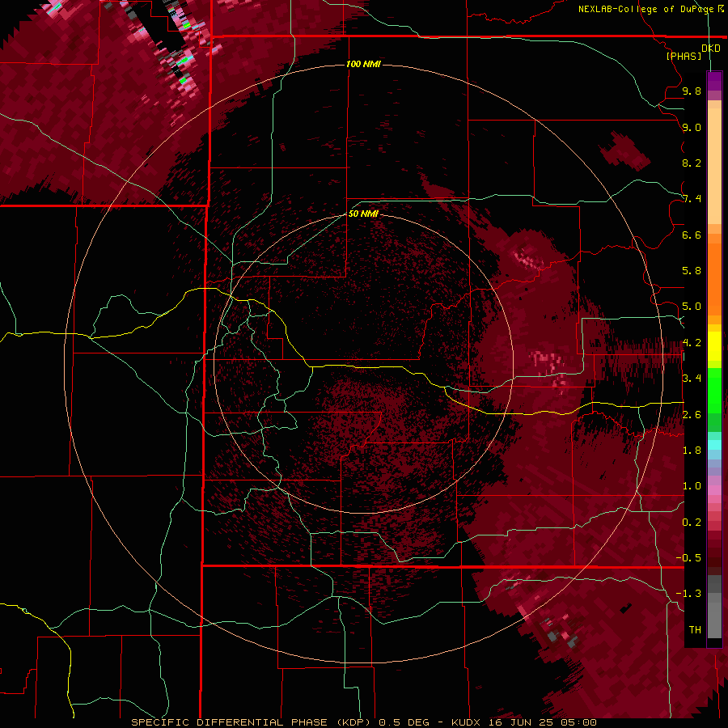Click the 5.8 value on color scale
The width and height of the screenshot is (728, 728).
[x=692, y=271]
